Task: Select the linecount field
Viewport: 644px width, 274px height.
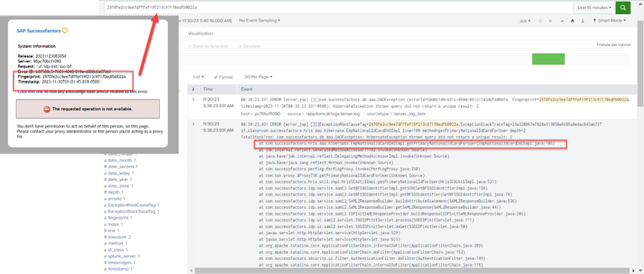Action: coord(117,237)
